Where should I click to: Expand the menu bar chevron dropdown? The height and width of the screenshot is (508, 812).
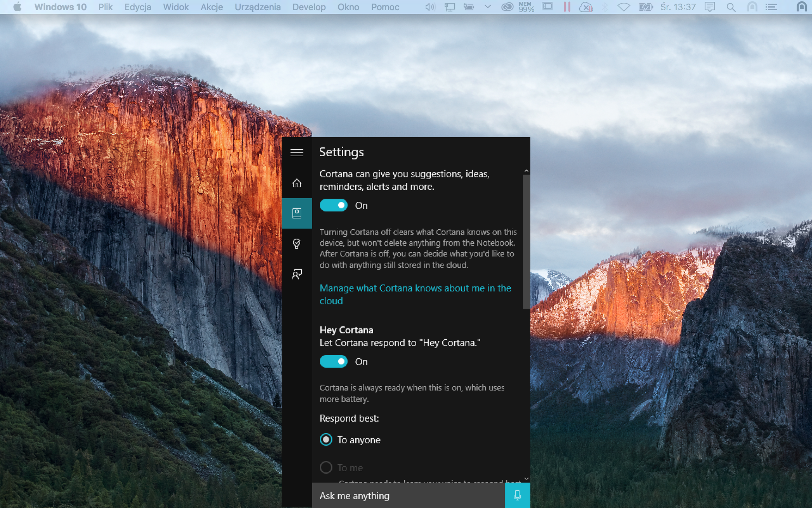(x=488, y=7)
